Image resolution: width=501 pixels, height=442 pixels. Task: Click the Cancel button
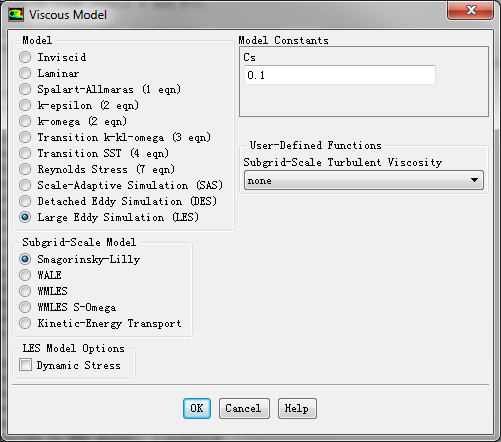(x=244, y=408)
